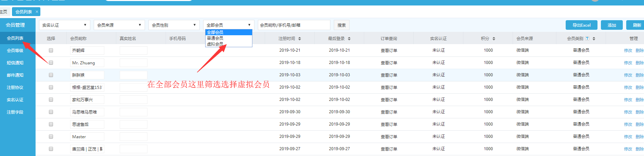Sort the list by 注册时间 column arrows
Screen dimensions: 644x156
300,39
